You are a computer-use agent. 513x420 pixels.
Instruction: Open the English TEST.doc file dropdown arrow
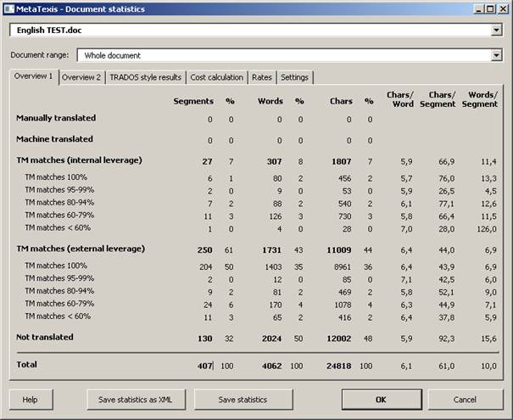(x=496, y=30)
